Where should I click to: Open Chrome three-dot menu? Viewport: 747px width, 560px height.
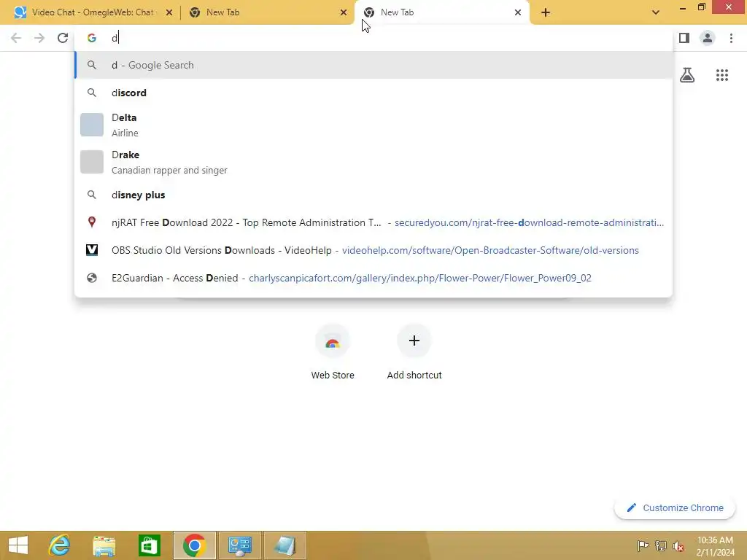[x=731, y=38]
